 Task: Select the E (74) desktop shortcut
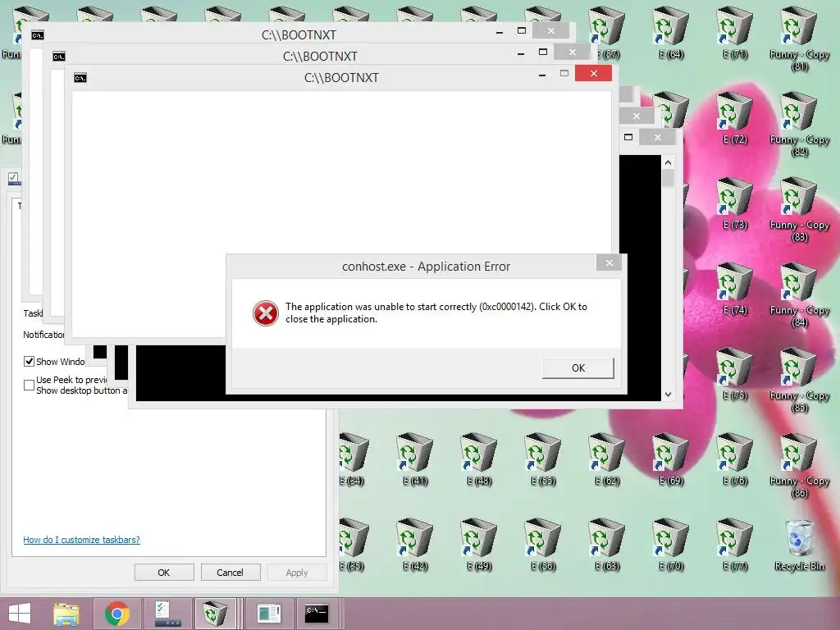point(735,288)
